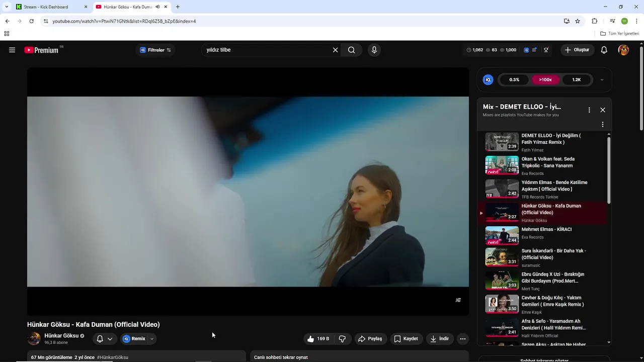
Task: Play Yıldırım Elmas - Bende Katilime Aşıktım
Action: pyautogui.click(x=542, y=189)
